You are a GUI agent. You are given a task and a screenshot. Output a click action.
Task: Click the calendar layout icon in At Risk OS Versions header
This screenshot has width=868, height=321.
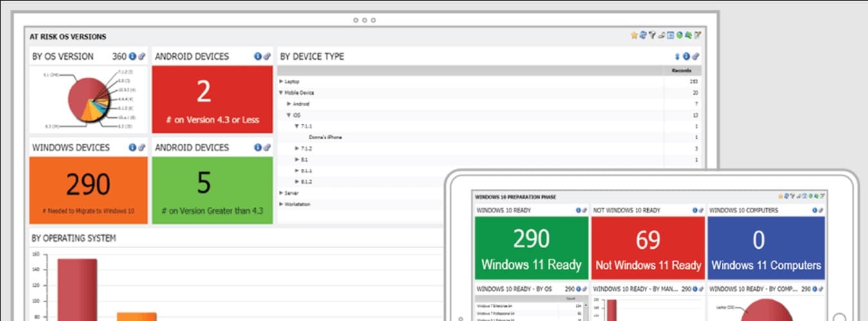point(670,35)
